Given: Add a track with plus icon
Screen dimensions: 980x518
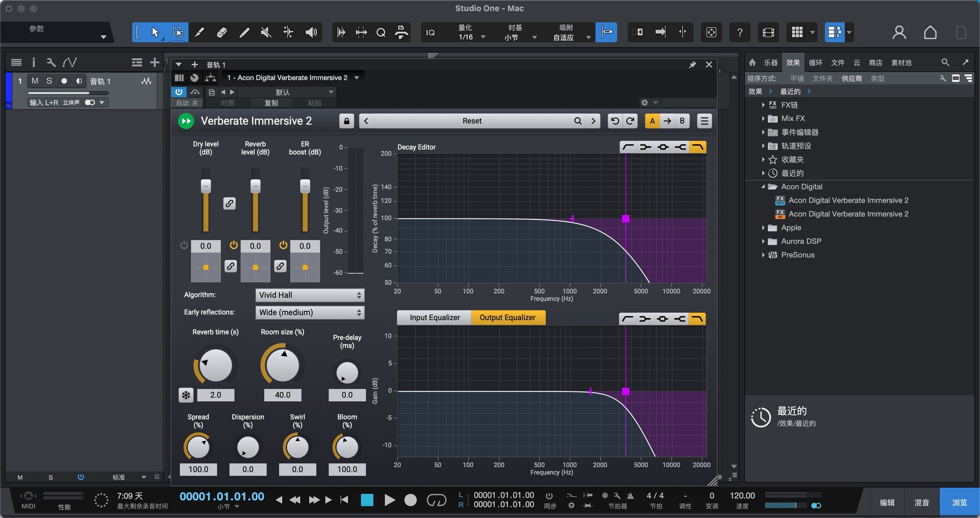Looking at the screenshot, I should [x=155, y=62].
